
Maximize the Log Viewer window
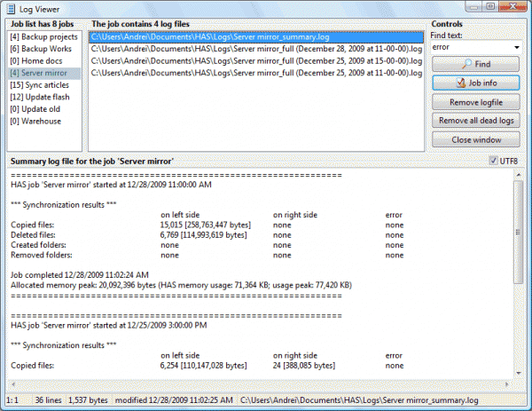tap(490, 6)
